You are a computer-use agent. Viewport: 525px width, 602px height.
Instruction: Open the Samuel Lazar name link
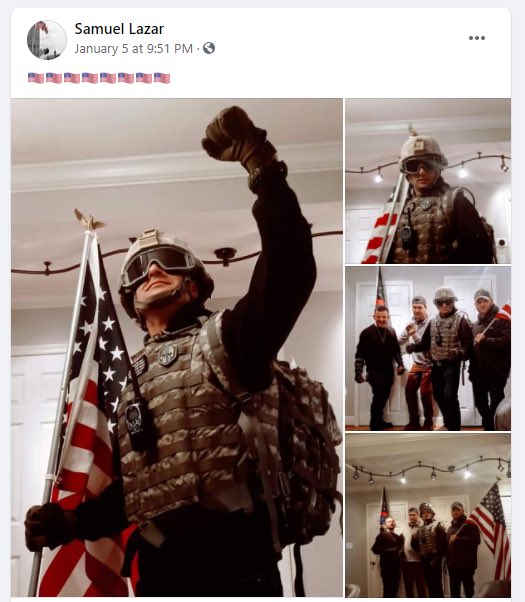pyautogui.click(x=119, y=29)
